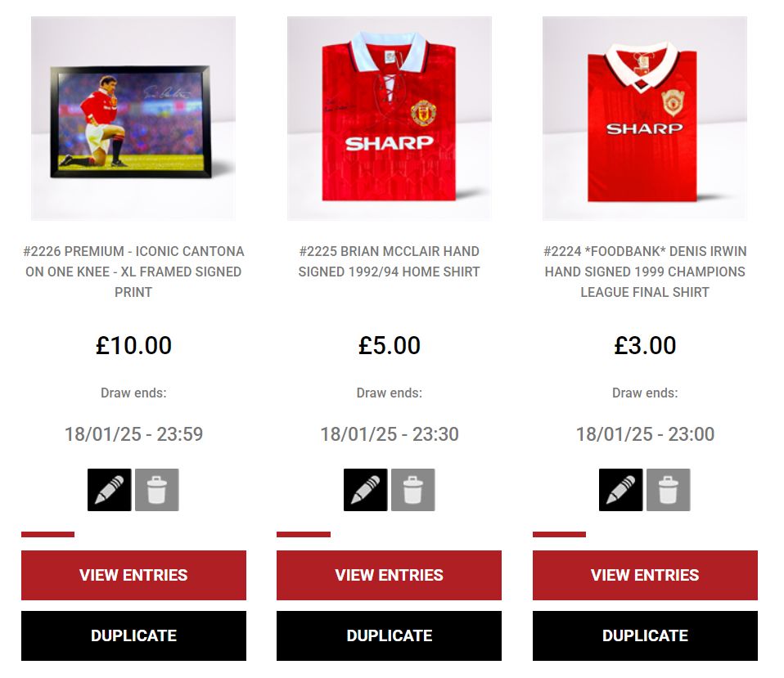Open the Brian McClair 1992/94 shirt image
The image size is (784, 678).
[390, 119]
